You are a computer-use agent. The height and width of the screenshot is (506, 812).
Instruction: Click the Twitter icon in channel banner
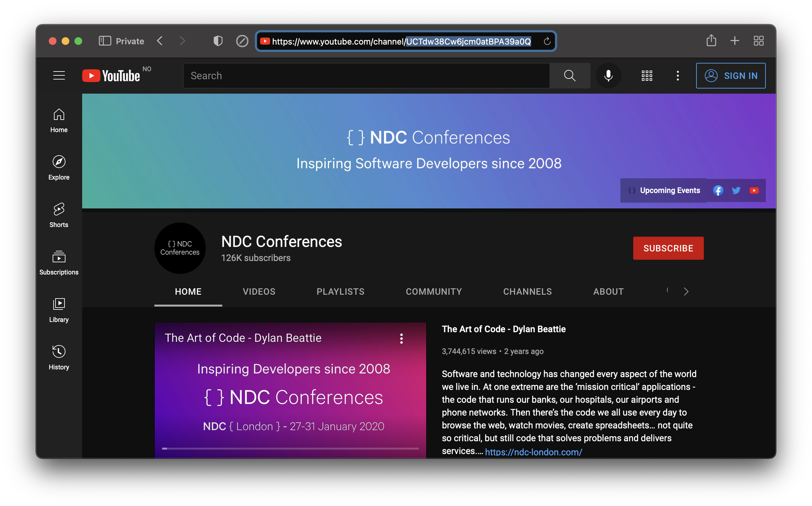click(x=736, y=190)
